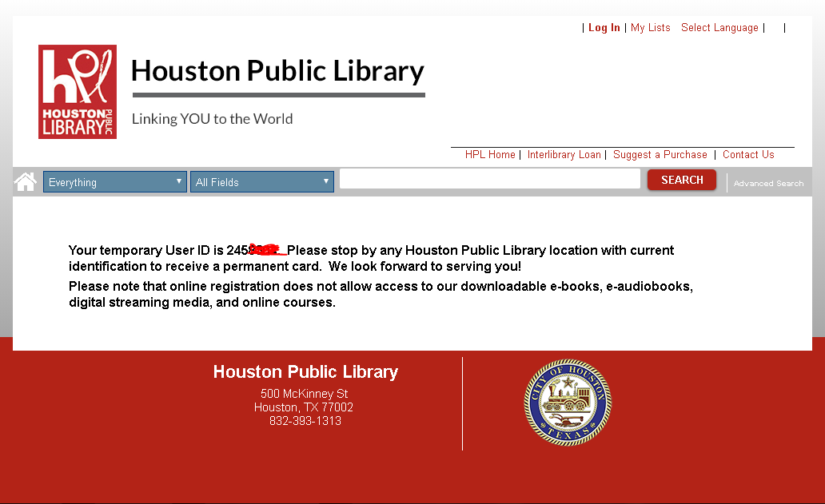Open the Contact Us page
The height and width of the screenshot is (504, 825).
748,155
